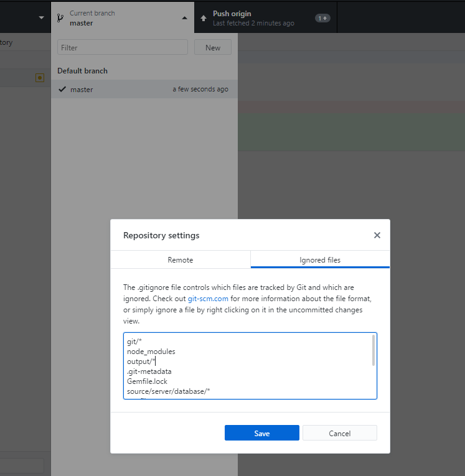Click the 'Last fetched 2 minutes ago' text
The height and width of the screenshot is (476, 465).
coord(253,23)
